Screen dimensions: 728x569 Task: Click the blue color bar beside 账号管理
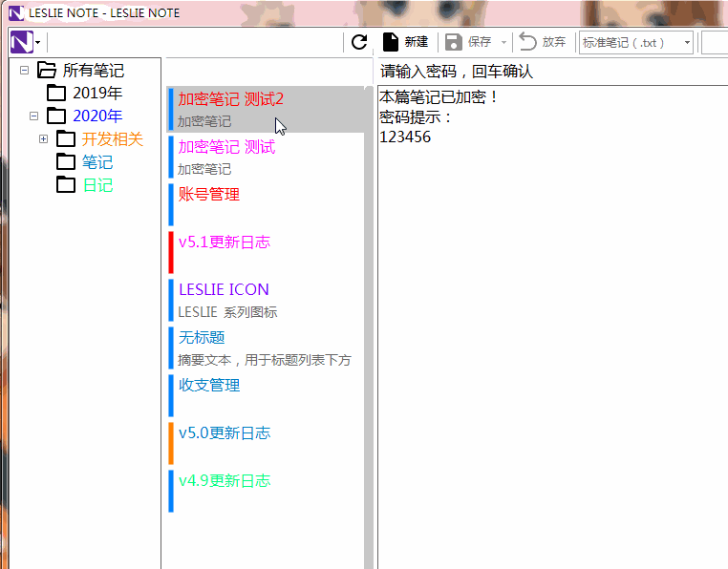coord(171,204)
